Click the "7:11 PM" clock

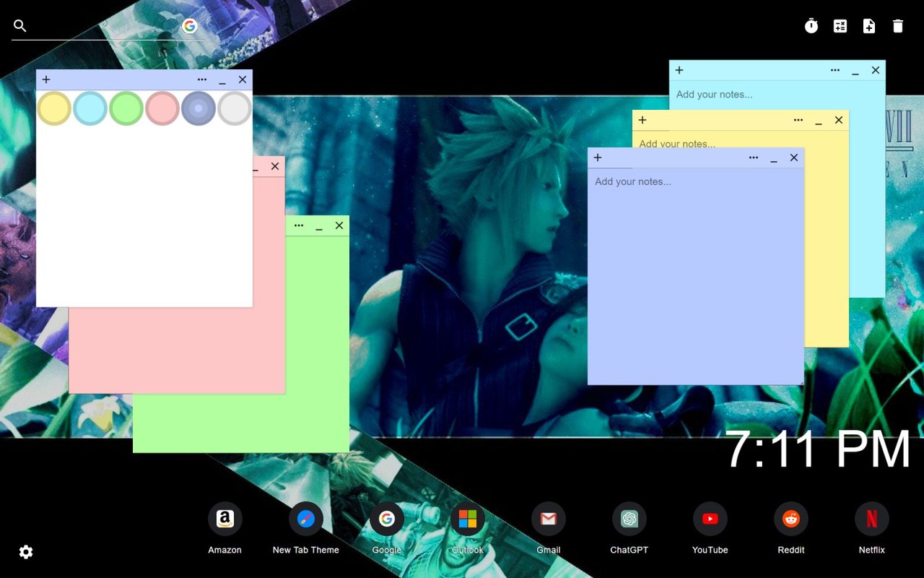(818, 449)
